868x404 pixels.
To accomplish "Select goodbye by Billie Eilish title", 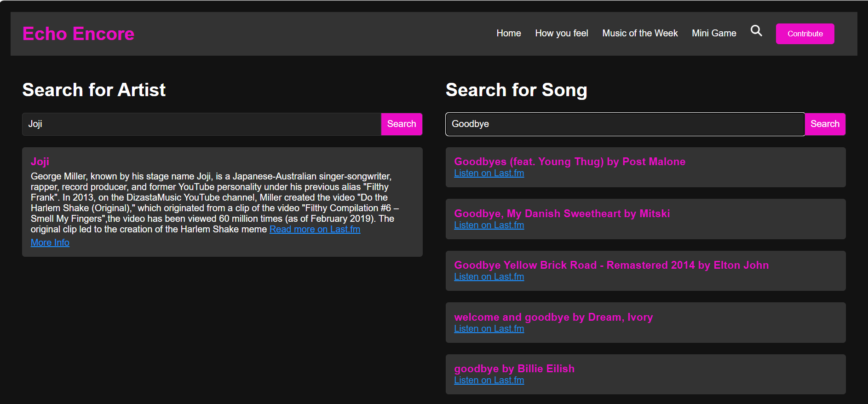I will point(514,369).
